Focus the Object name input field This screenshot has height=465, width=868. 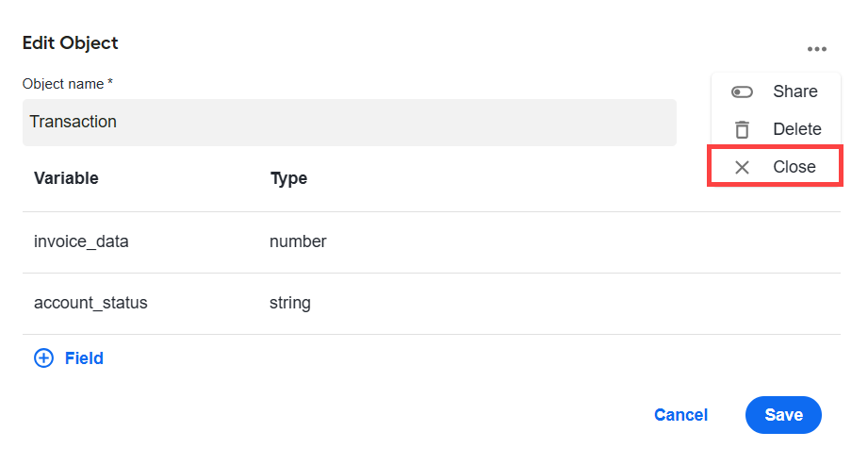[x=350, y=123]
